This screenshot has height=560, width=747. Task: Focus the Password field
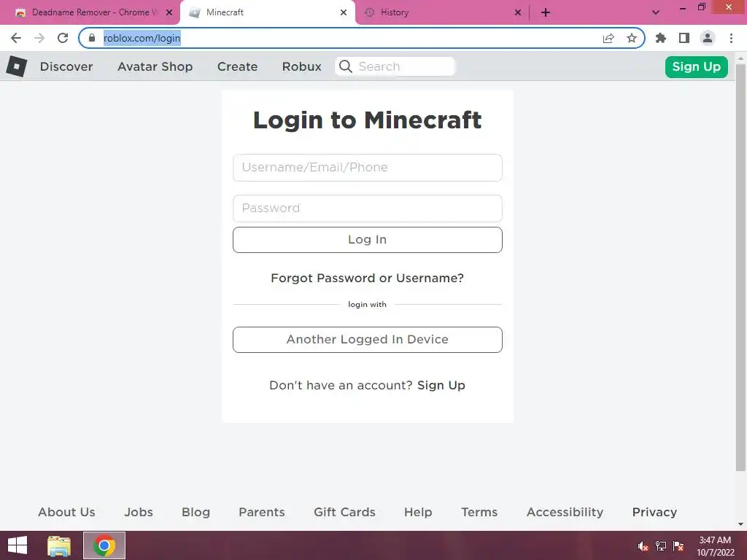click(368, 208)
